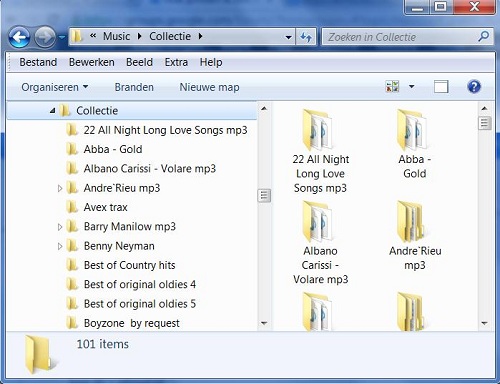500x384 pixels.
Task: Open more view options dropdown arrow
Action: [412, 87]
